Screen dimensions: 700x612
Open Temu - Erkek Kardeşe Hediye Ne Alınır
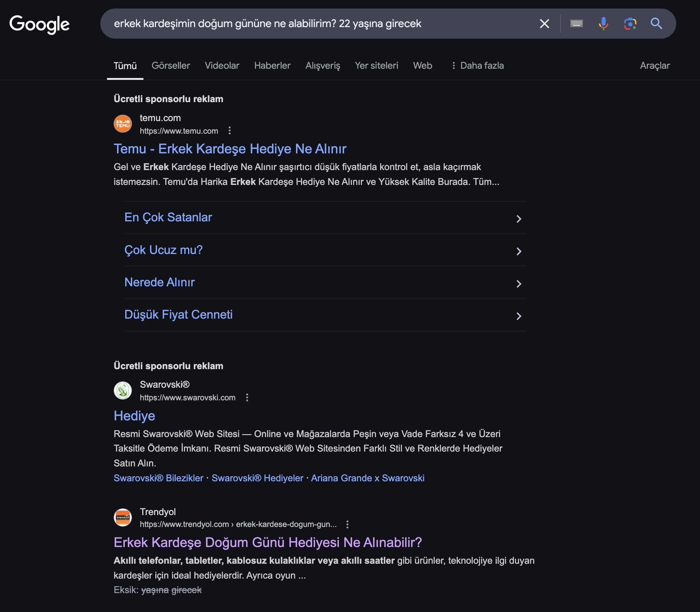[230, 149]
